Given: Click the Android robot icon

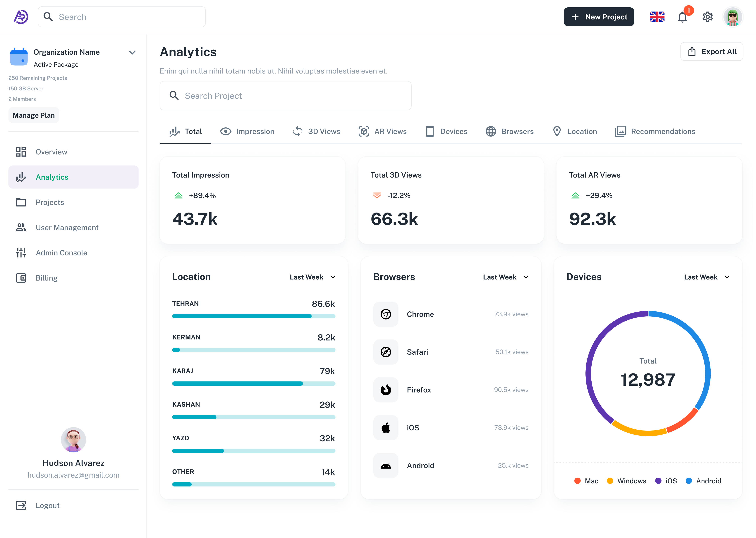Looking at the screenshot, I should click(386, 465).
